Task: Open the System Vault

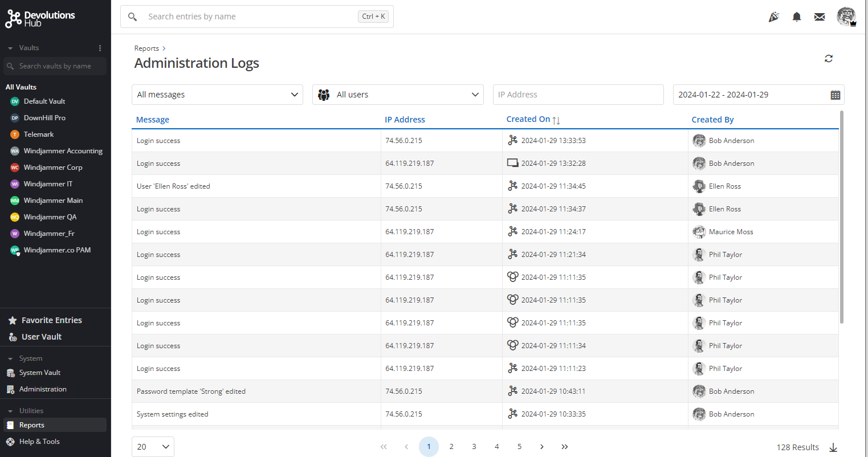Action: click(39, 373)
